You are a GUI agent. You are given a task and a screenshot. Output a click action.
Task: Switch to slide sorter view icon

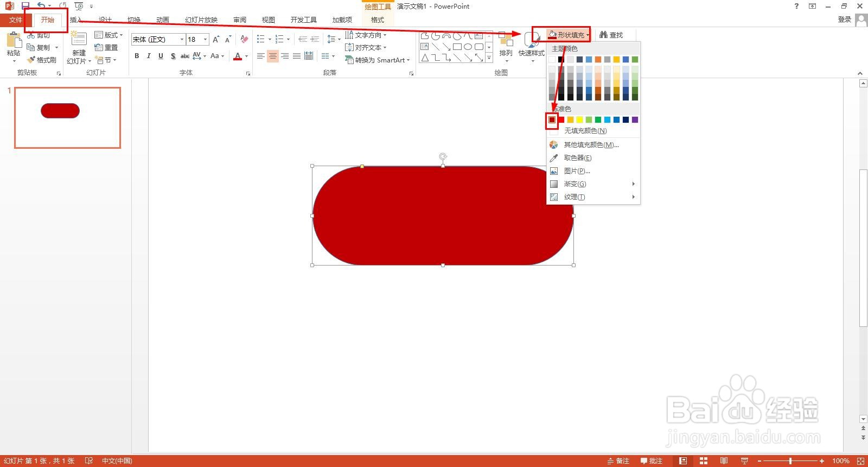click(x=704, y=460)
